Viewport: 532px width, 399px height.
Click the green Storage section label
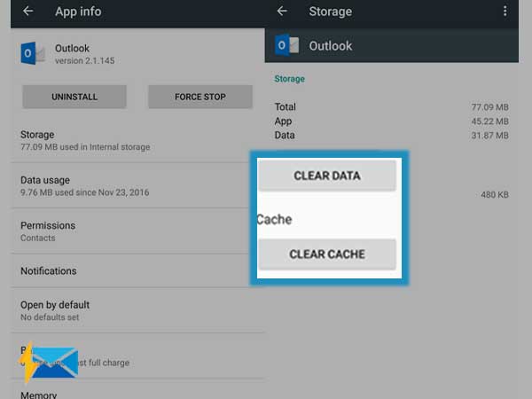[289, 79]
